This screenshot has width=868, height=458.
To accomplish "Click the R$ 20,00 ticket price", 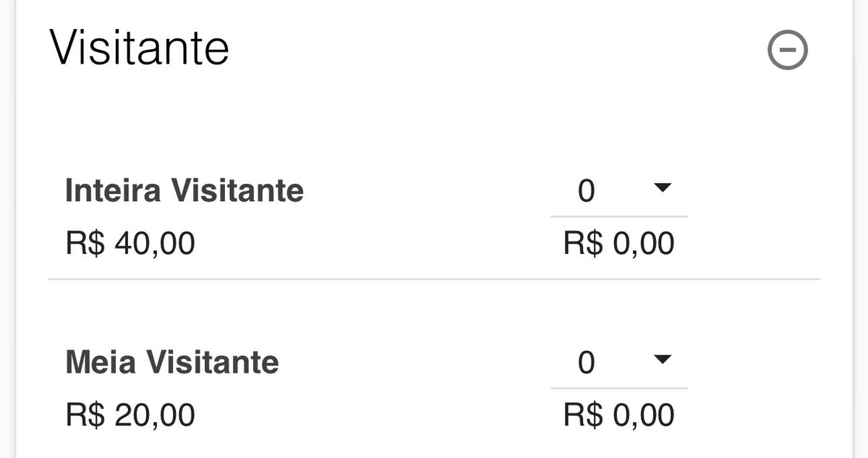I will pyautogui.click(x=130, y=415).
